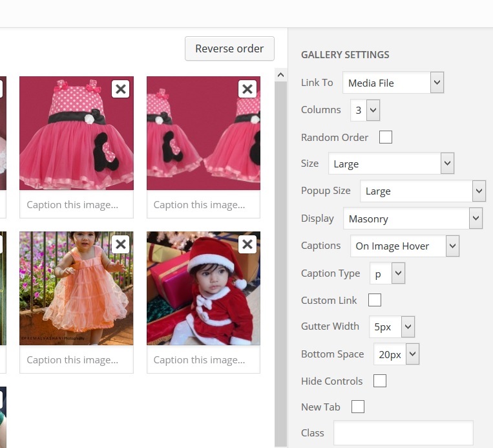Click the Popup Size label

point(326,191)
